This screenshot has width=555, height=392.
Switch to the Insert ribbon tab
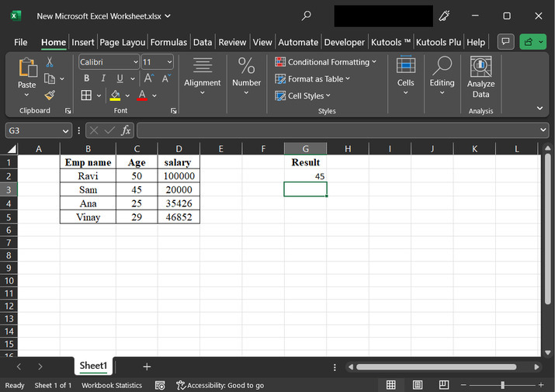(x=83, y=42)
